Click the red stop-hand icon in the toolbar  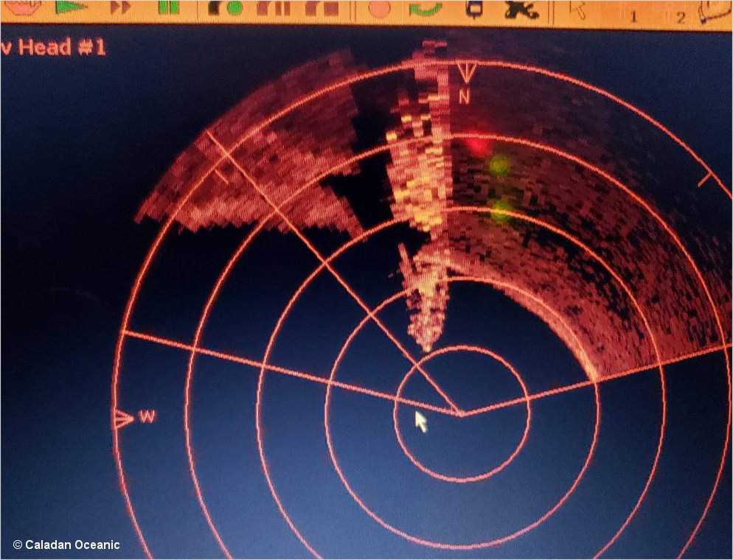pyautogui.click(x=22, y=7)
